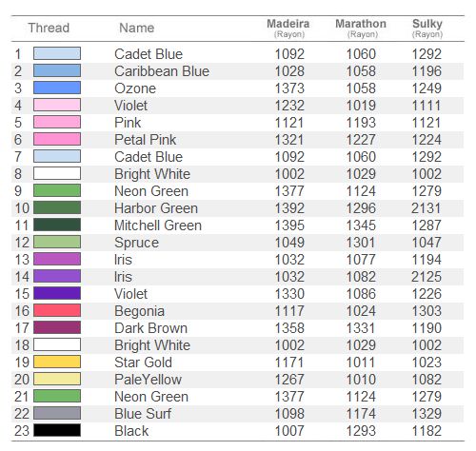Click the Thread column header
The width and height of the screenshot is (476, 451).
(x=49, y=28)
